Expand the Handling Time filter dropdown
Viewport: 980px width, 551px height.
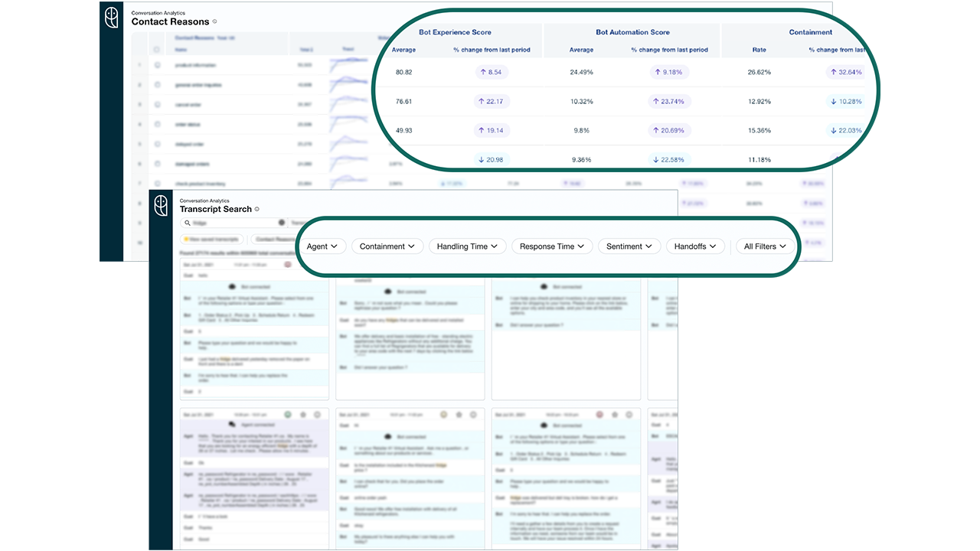(x=467, y=246)
